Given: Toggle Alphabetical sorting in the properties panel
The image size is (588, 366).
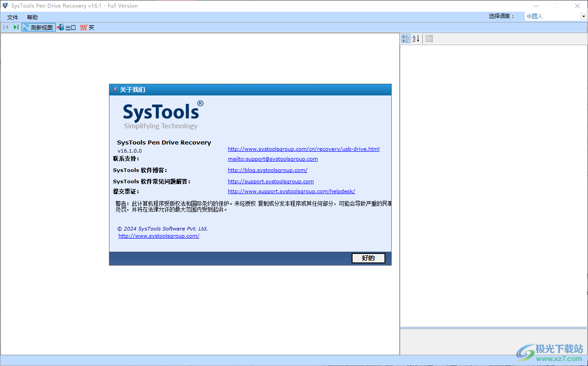Looking at the screenshot, I should tap(416, 38).
